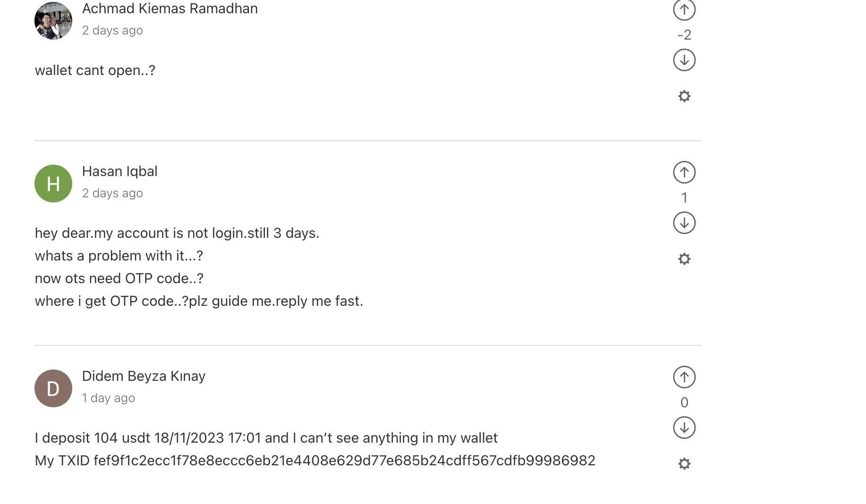Upvote Hasan Iqbal's comment
866x504 pixels.
684,172
